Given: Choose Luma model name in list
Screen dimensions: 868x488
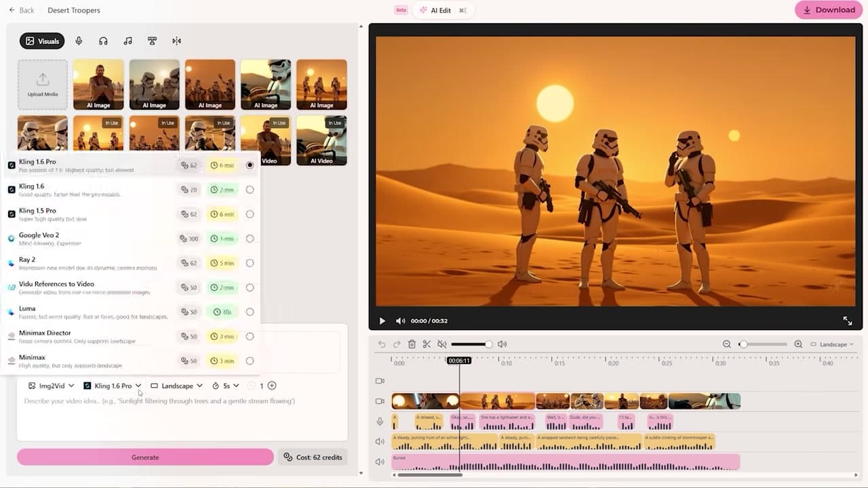Looking at the screenshot, I should [27, 308].
